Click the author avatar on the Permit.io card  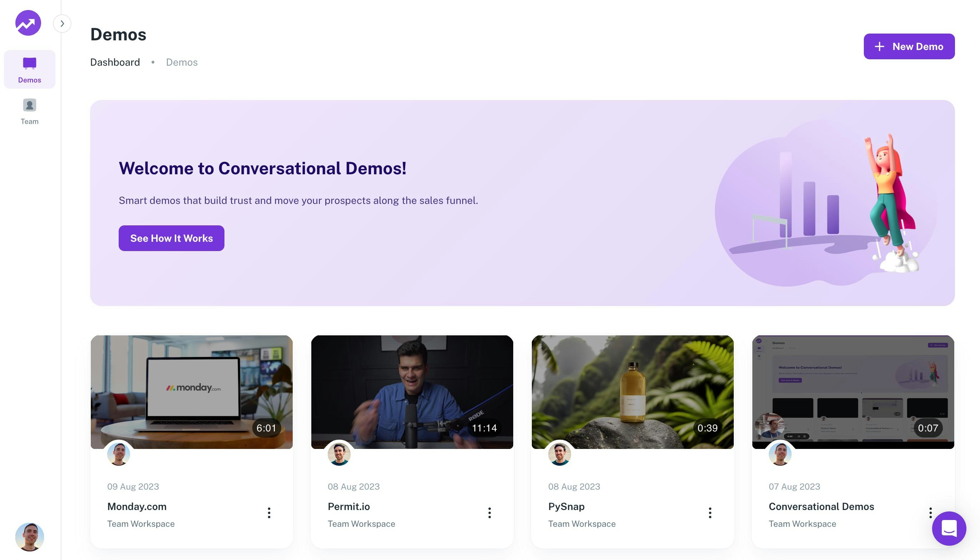click(339, 454)
